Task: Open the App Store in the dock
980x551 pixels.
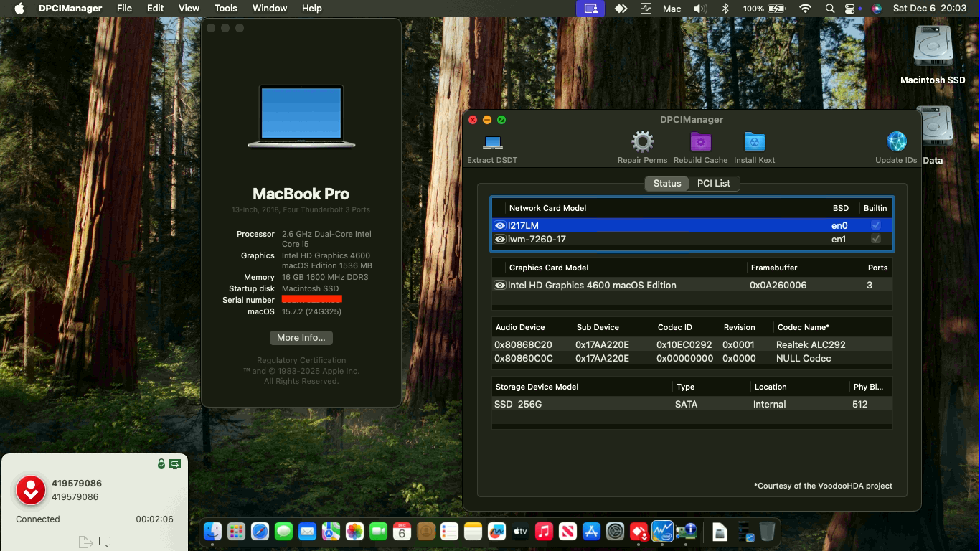Action: click(x=591, y=532)
